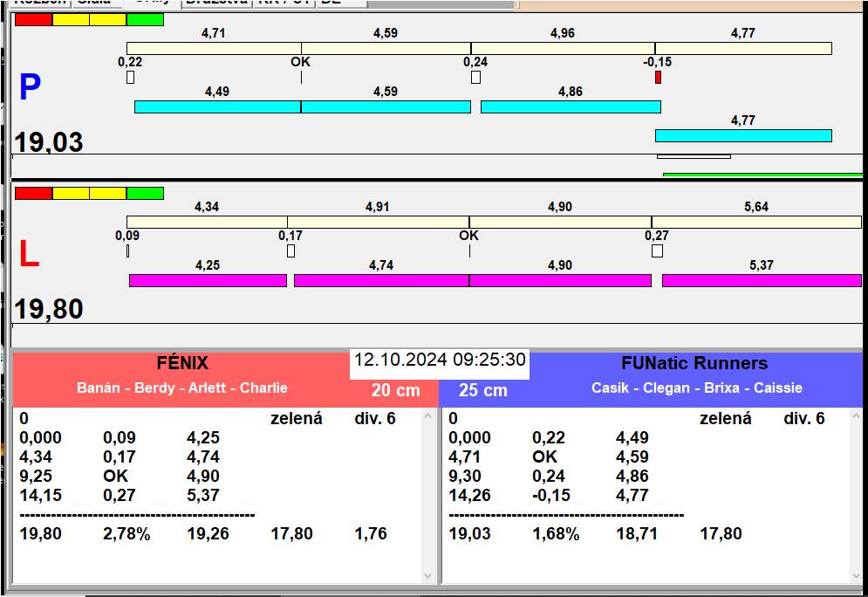
Task: Click the 25 cm jump height label
Action: coord(482,390)
